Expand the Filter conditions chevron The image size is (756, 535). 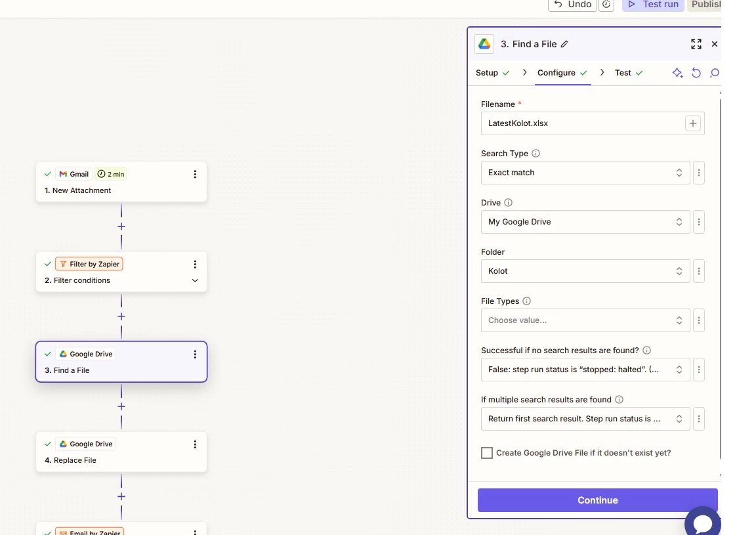click(195, 280)
